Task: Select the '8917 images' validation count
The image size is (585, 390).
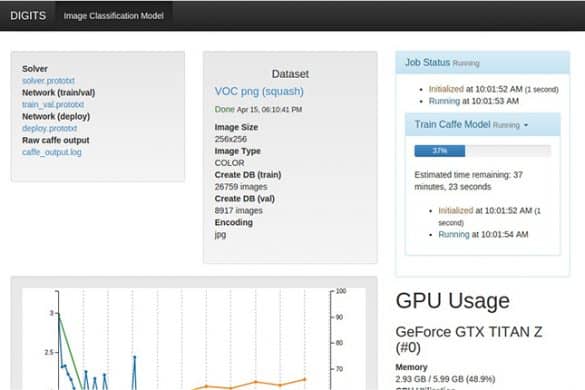Action: coord(238,210)
